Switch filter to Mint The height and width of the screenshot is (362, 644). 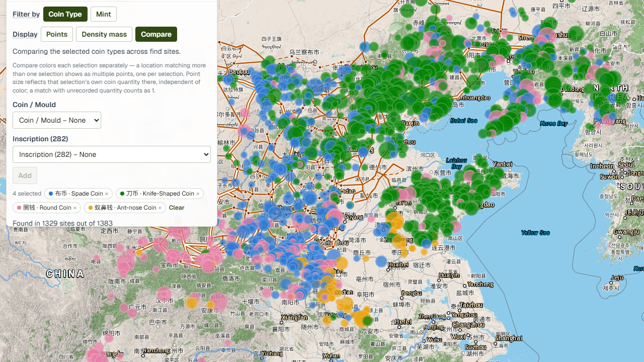point(104,14)
